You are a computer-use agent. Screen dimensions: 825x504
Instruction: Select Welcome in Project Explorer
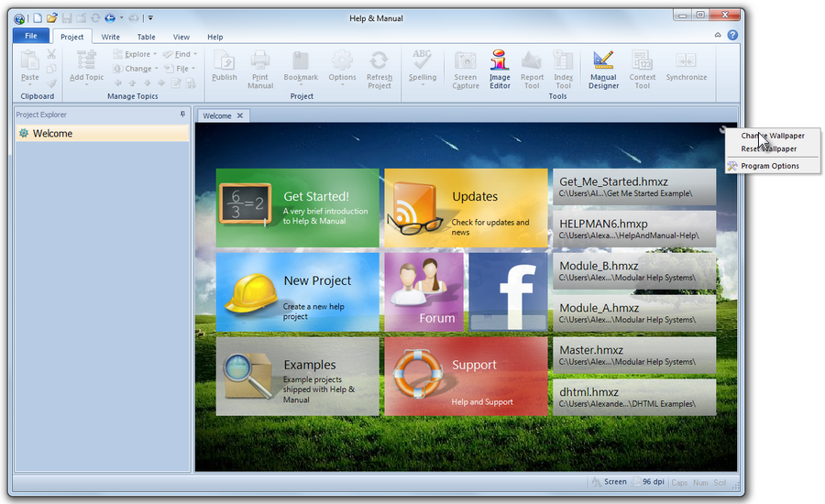click(x=102, y=134)
